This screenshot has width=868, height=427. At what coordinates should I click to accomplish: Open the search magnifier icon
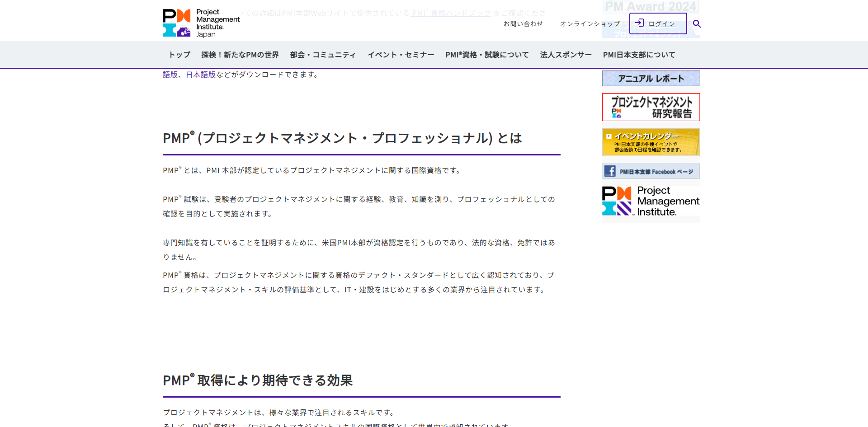tap(697, 24)
